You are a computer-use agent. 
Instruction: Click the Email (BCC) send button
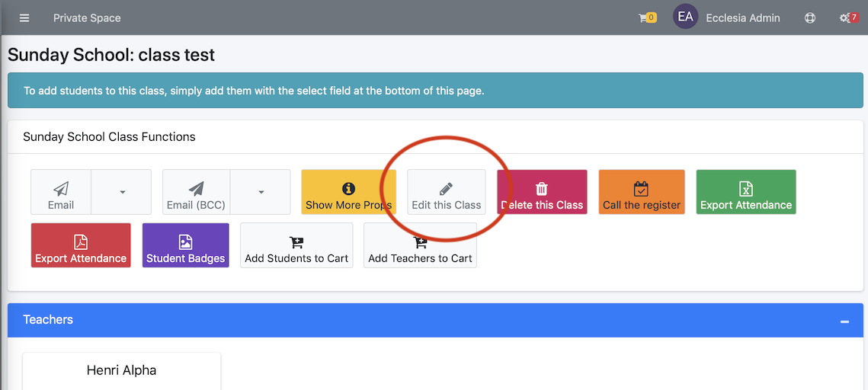[x=196, y=192]
